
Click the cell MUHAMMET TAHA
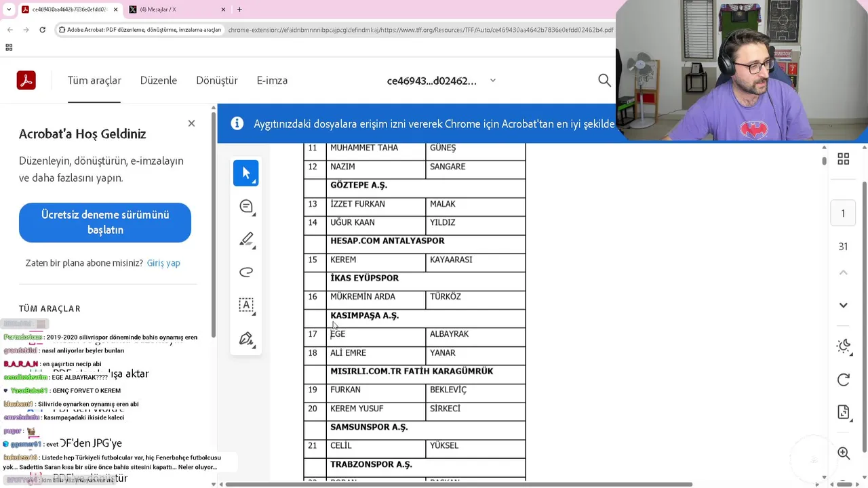[x=364, y=148]
